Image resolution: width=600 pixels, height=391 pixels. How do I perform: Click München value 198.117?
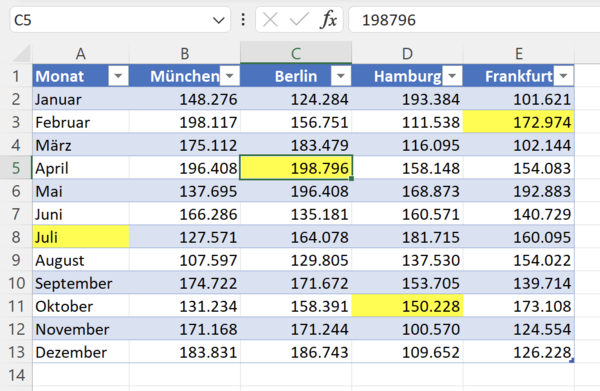[185, 122]
